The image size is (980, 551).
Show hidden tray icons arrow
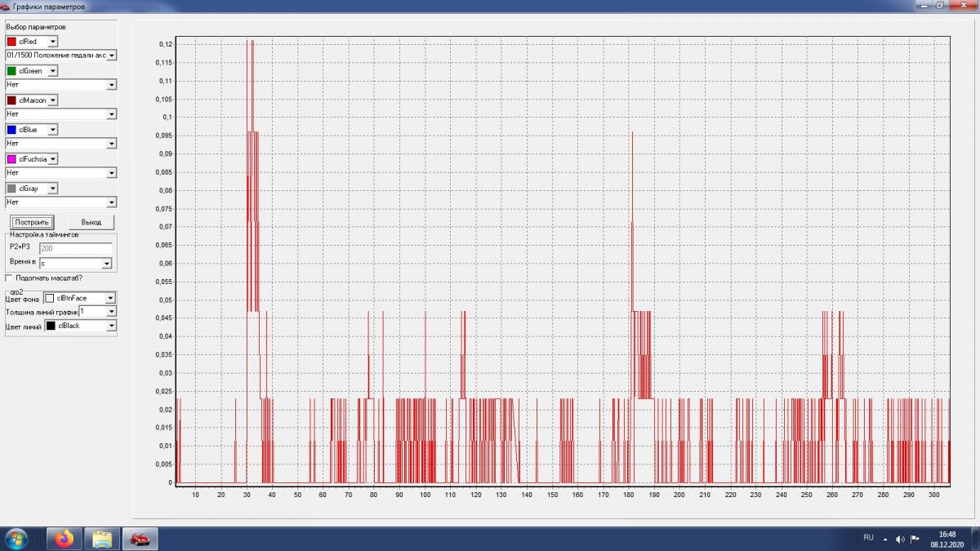pos(884,539)
